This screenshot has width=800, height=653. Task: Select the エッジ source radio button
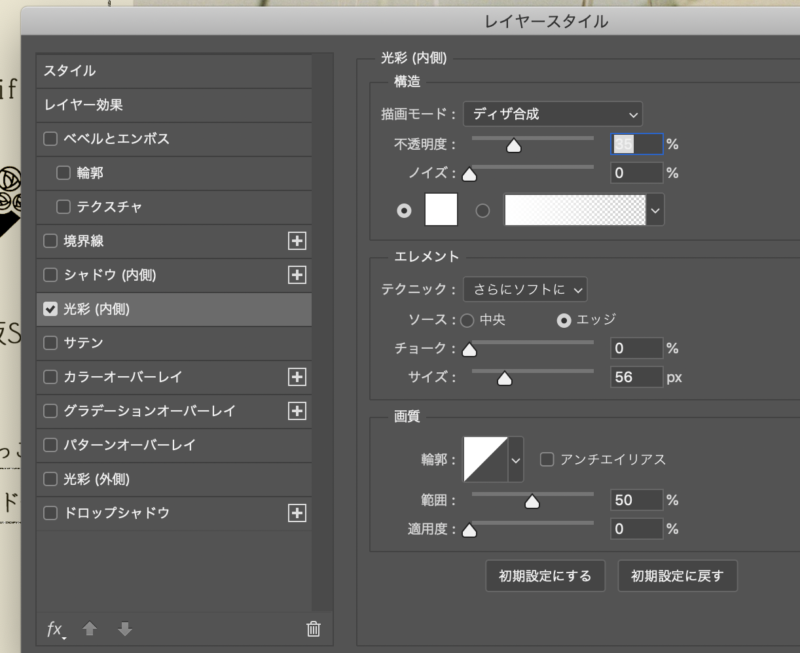point(564,320)
